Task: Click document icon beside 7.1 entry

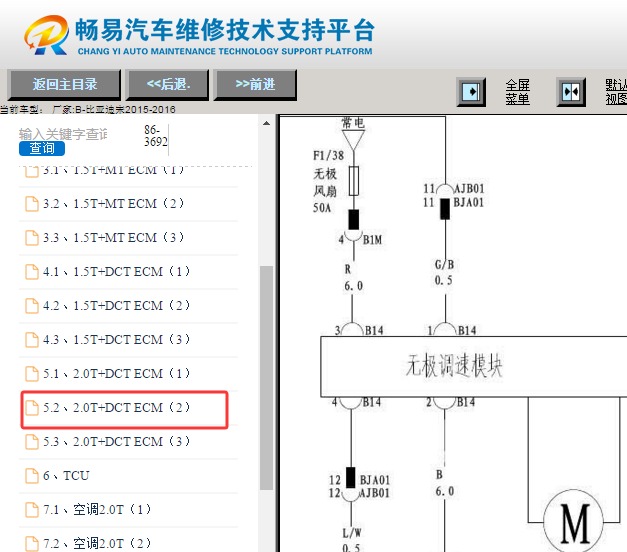Action: point(32,510)
